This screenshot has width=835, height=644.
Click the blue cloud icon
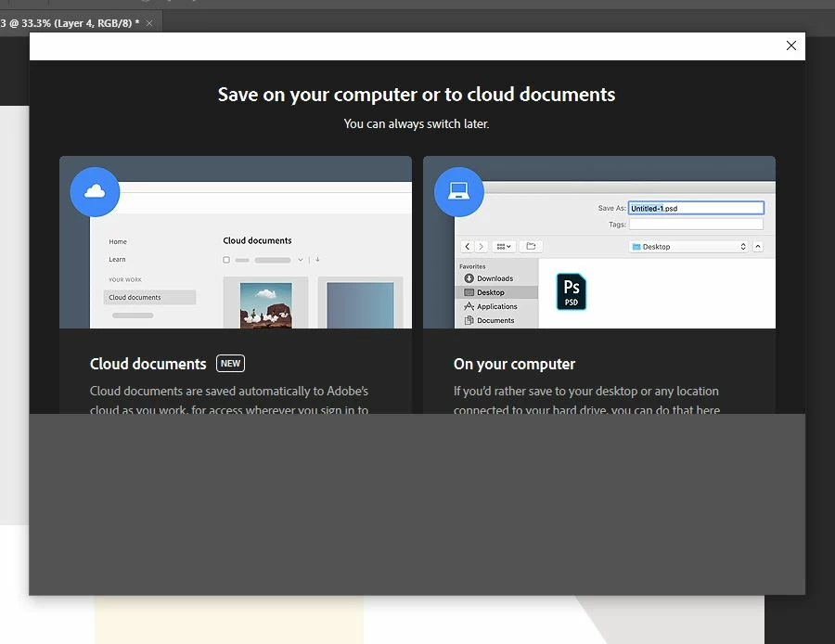click(95, 192)
